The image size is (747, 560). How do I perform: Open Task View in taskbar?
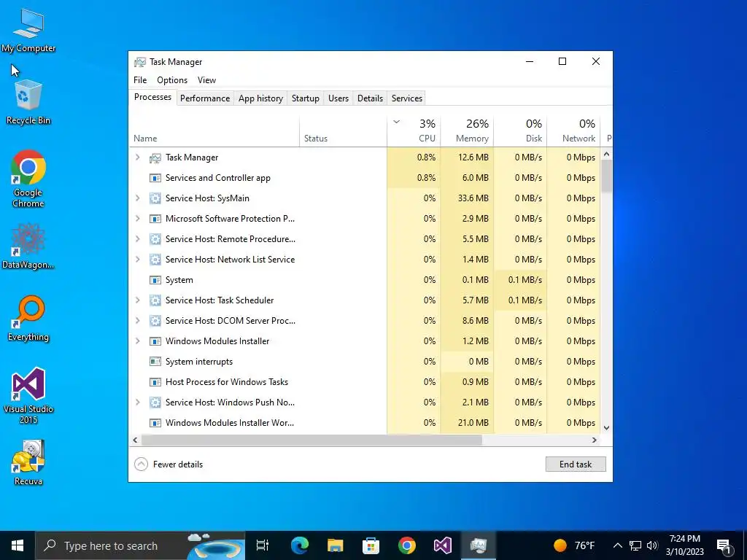coord(263,545)
